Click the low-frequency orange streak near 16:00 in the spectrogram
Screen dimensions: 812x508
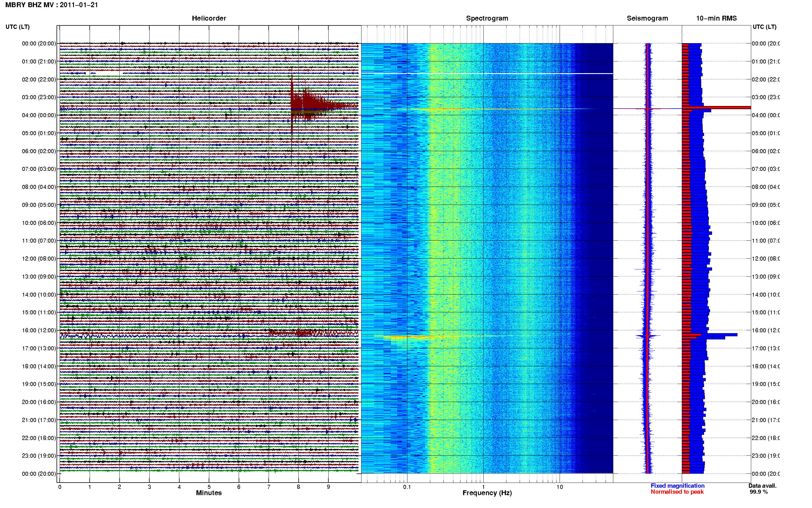point(408,336)
